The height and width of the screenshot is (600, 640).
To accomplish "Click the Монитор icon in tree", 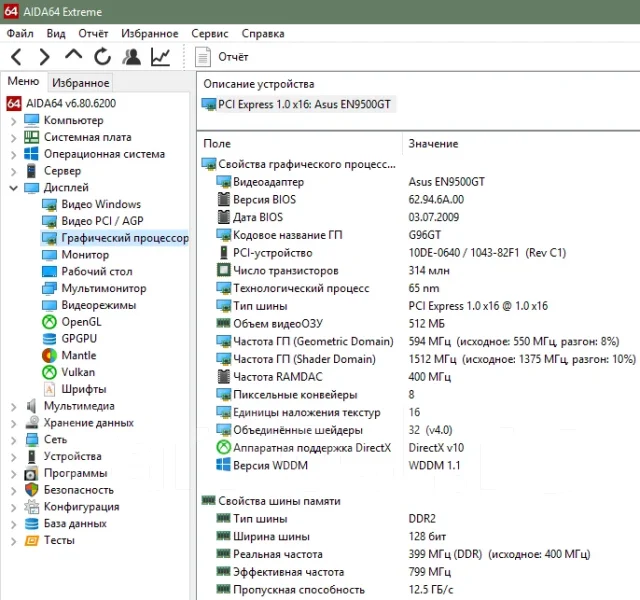I will click(49, 255).
